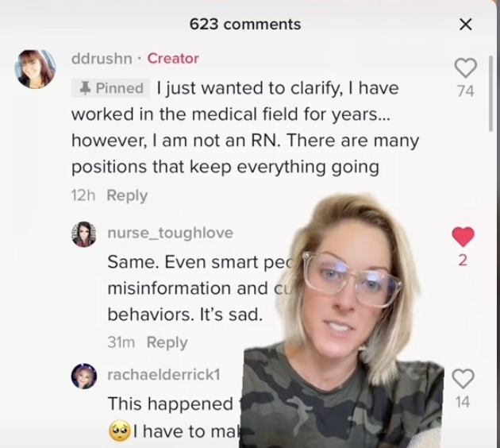
Task: Close the comments panel with the X
Action: [x=466, y=25]
